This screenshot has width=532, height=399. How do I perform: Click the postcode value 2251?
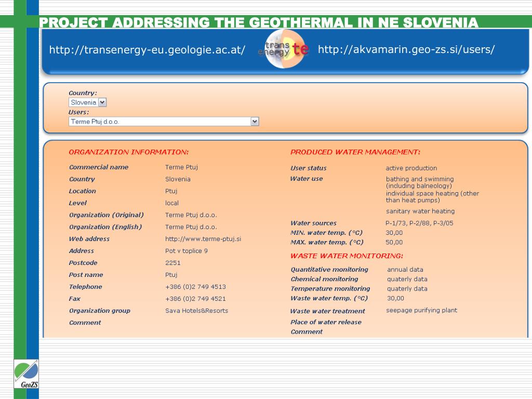pyautogui.click(x=172, y=262)
